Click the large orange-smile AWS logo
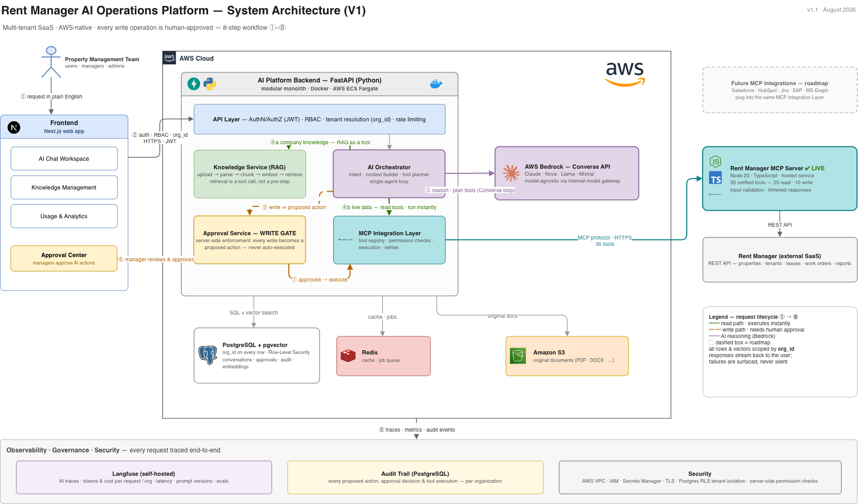This screenshot has height=504, width=858. point(625,74)
